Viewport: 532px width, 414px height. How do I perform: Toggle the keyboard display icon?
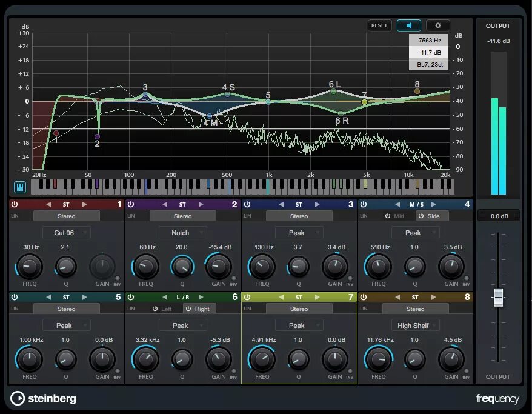pos(20,187)
